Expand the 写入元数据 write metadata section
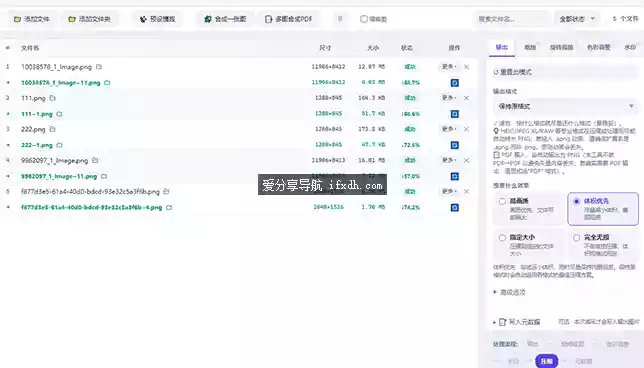 click(x=517, y=322)
